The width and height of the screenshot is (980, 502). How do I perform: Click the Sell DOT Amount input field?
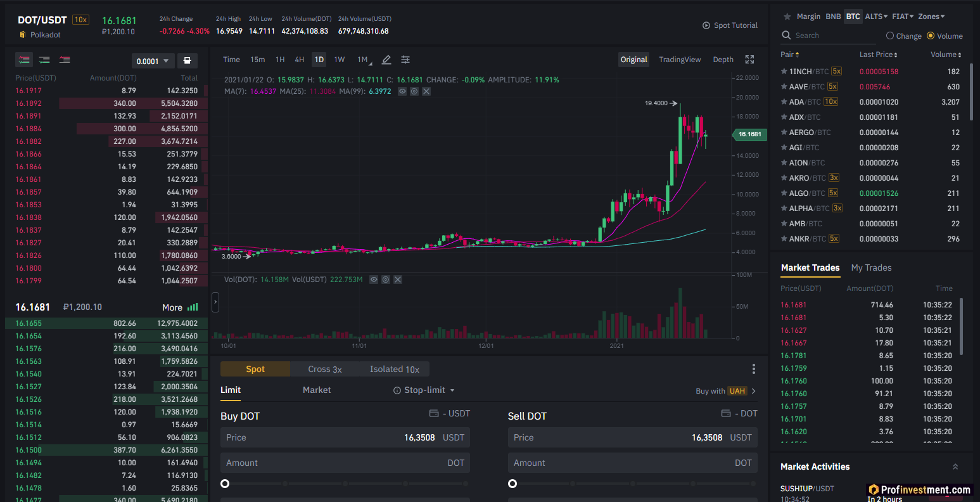coord(633,463)
